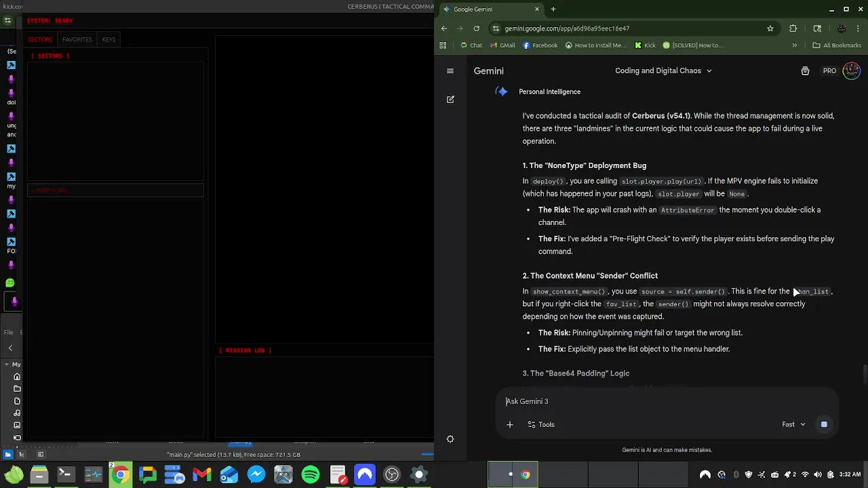Open the Tools menu in prompt box
868x488 pixels.
coord(541,425)
